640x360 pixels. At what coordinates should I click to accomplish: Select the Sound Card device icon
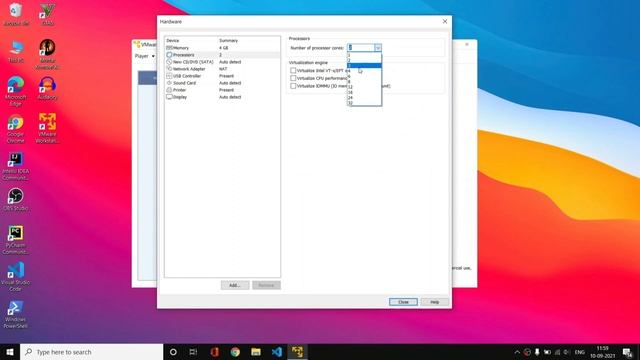pos(169,83)
